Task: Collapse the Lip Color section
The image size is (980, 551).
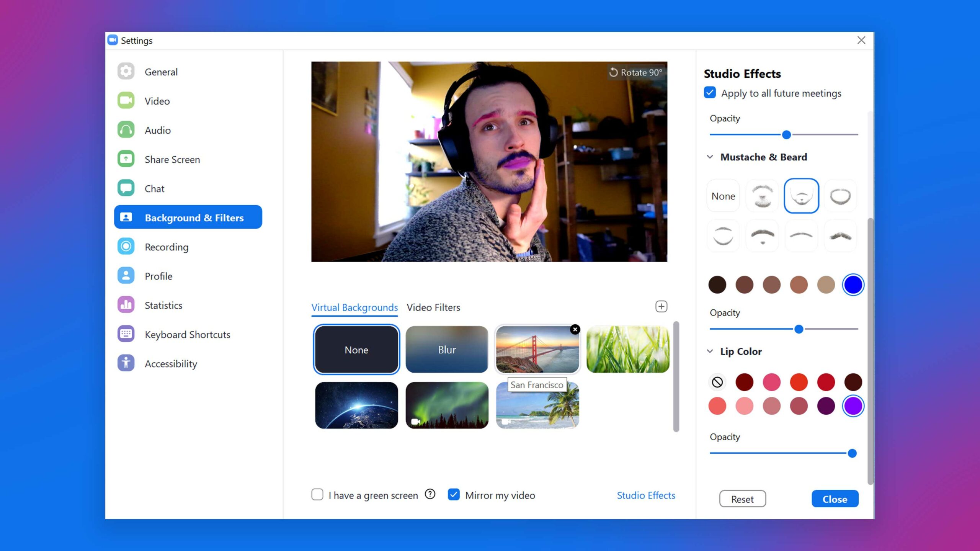Action: point(710,351)
